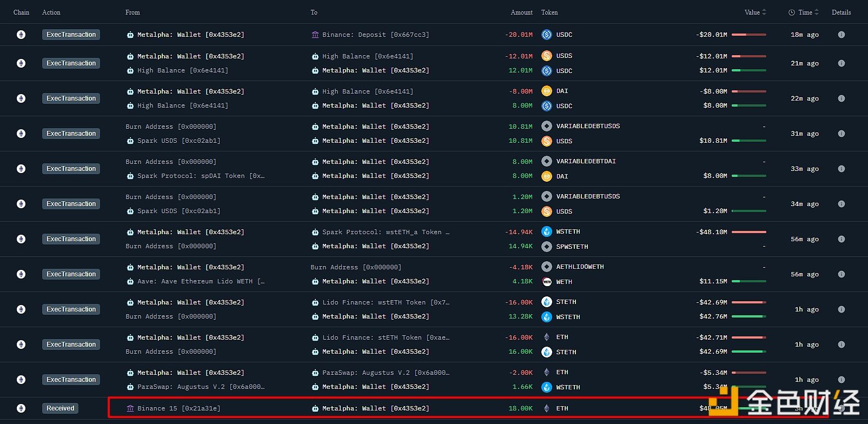Screen dimensions: 868x424
Task: Click ExecTransaction badge in the 31m ago row
Action: tap(71, 134)
